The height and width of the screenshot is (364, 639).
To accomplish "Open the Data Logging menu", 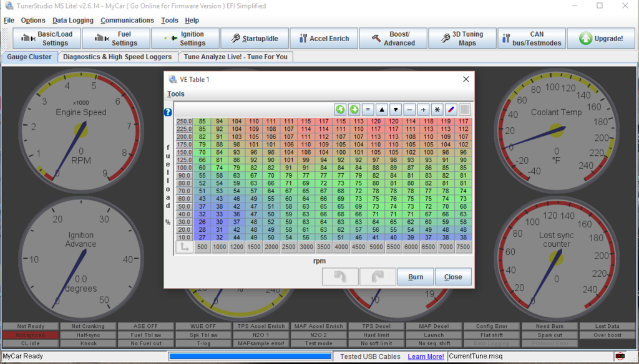I will point(73,21).
